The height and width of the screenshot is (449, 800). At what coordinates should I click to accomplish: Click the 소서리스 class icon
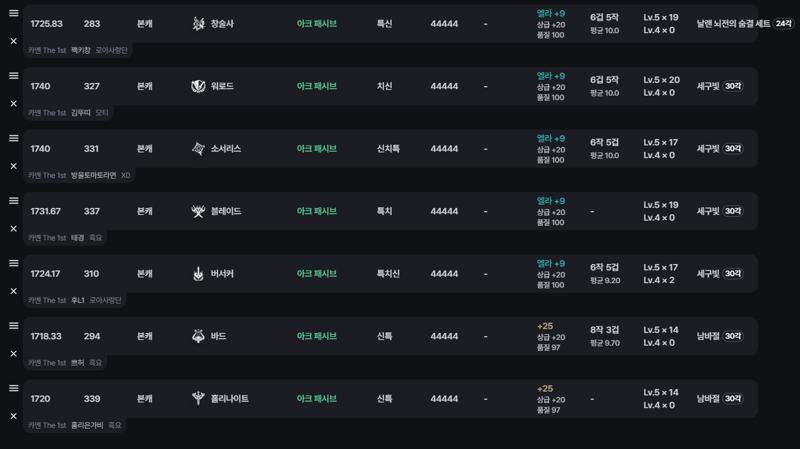198,148
